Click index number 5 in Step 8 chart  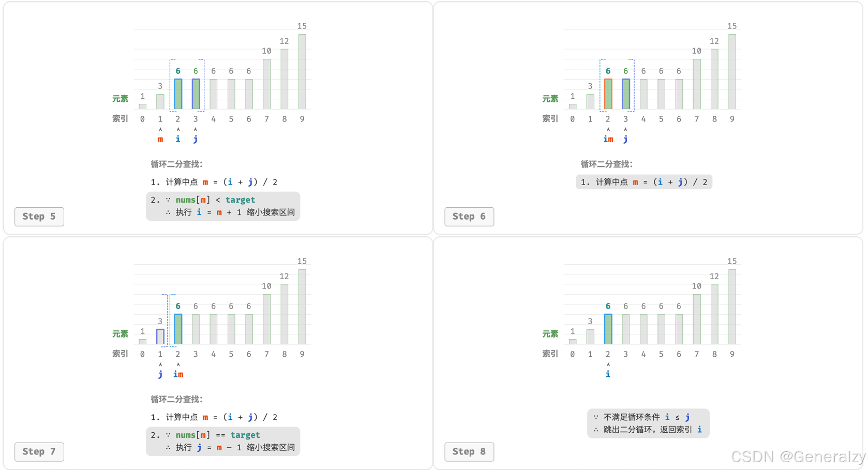661,354
